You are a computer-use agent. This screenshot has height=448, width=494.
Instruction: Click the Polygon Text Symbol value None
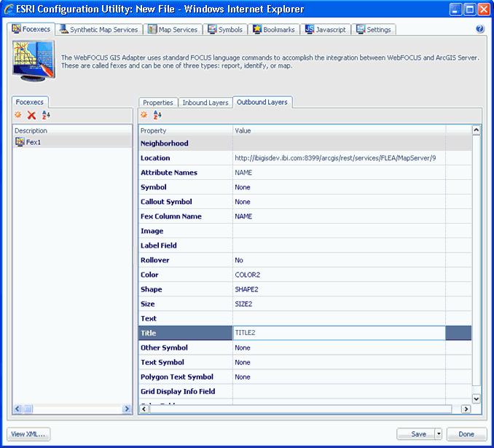point(243,377)
